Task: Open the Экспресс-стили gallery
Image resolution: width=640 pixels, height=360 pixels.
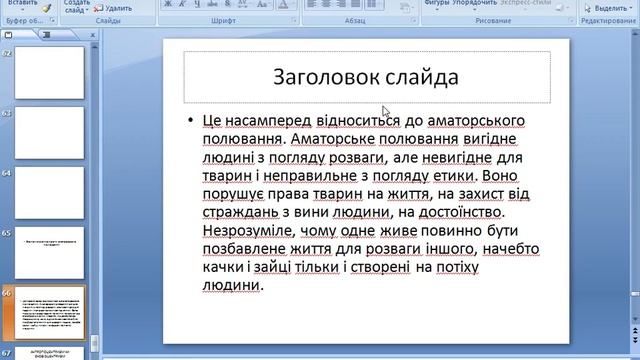Action: tap(525, 5)
